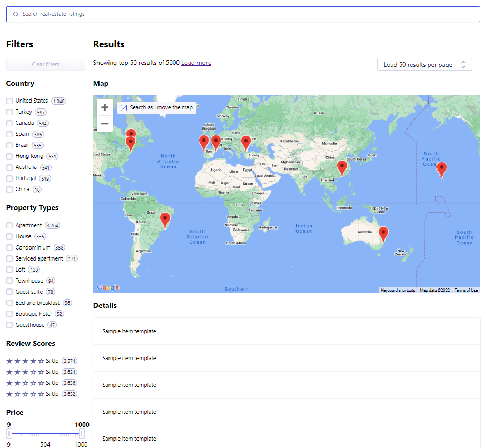Check the Condominium property type
494x448 pixels.
pos(9,247)
